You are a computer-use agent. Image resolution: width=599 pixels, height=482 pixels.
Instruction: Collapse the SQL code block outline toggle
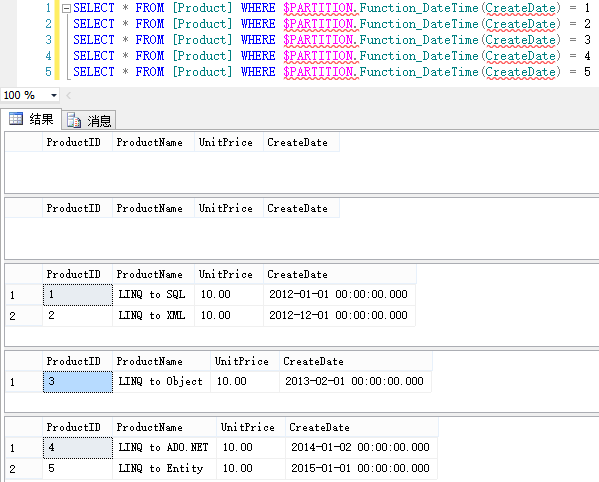66,8
